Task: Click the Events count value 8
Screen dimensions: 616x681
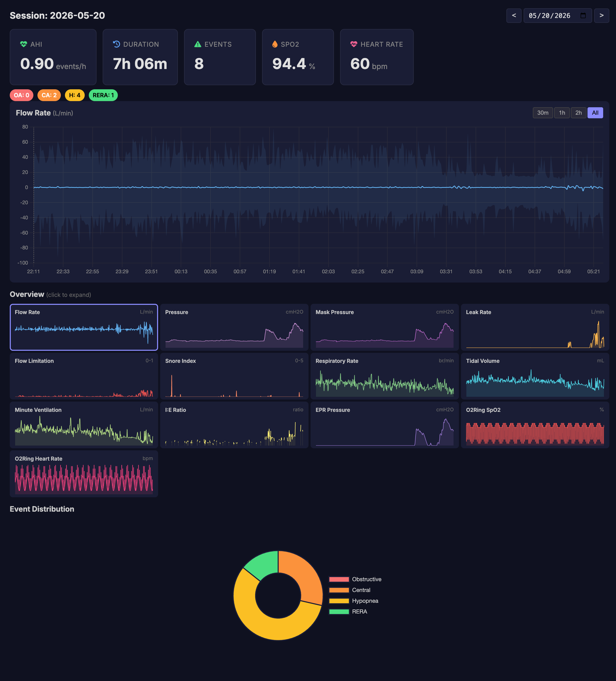Action: point(199,64)
